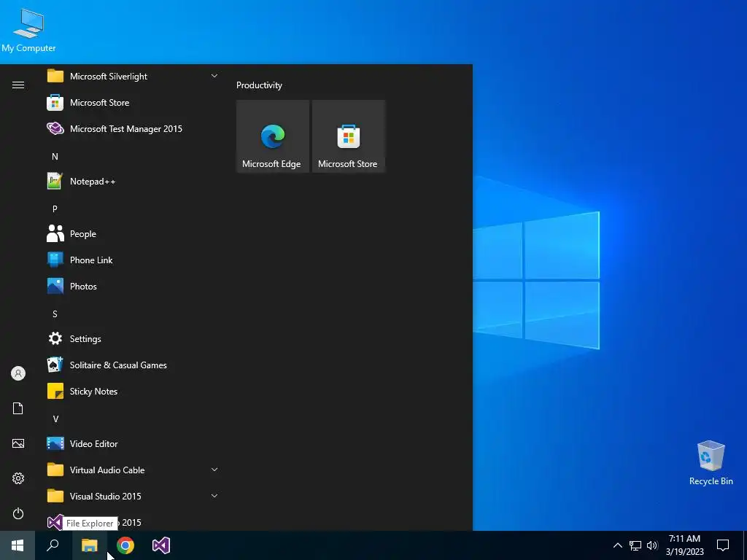The height and width of the screenshot is (560, 747).
Task: Open the My Computer desktop icon
Action: [x=28, y=30]
